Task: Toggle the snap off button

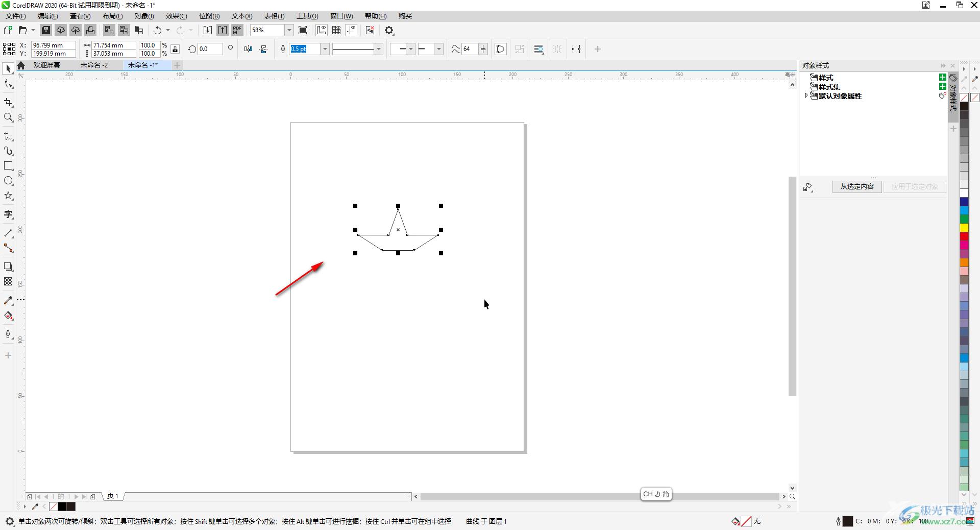Action: click(x=370, y=30)
